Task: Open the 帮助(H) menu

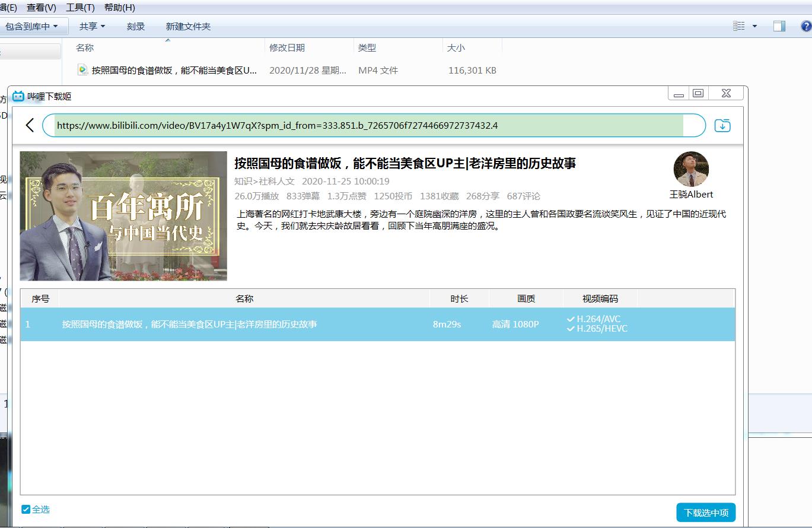Action: [x=119, y=8]
